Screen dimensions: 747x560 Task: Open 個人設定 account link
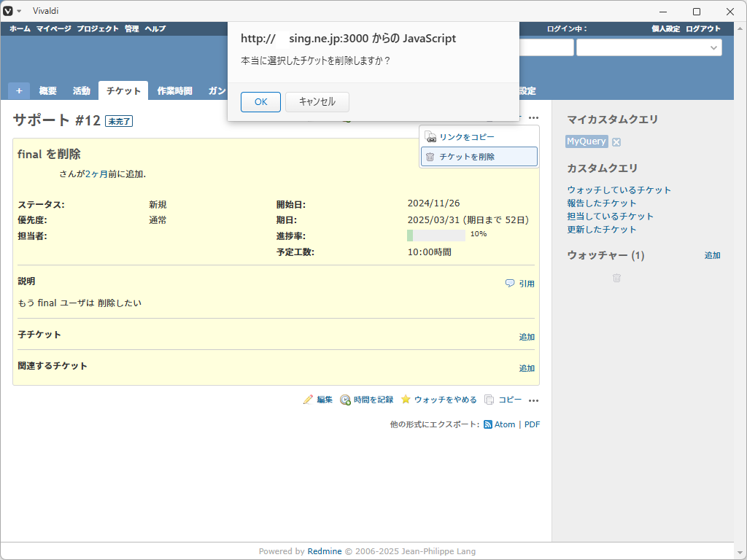point(665,28)
